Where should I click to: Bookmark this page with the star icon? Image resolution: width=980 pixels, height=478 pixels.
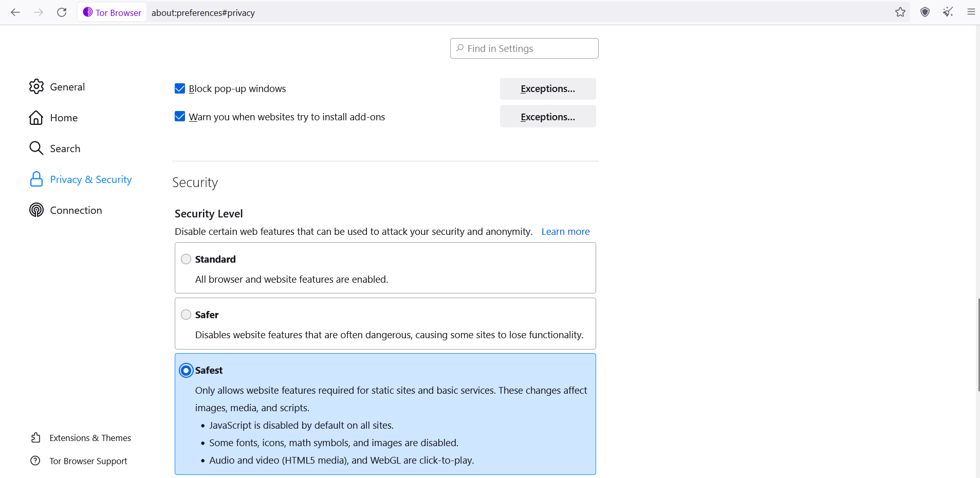[900, 12]
